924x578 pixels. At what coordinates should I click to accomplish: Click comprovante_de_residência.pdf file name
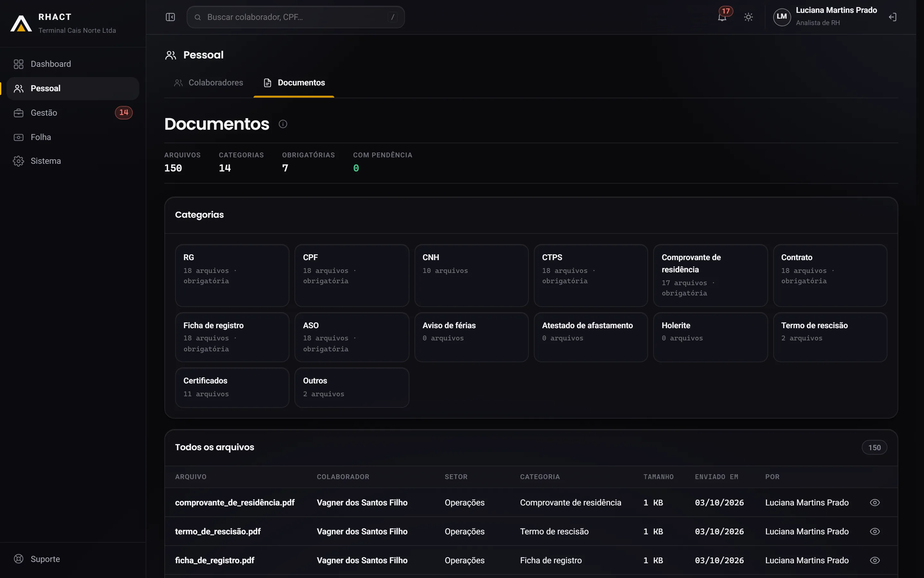[235, 502]
